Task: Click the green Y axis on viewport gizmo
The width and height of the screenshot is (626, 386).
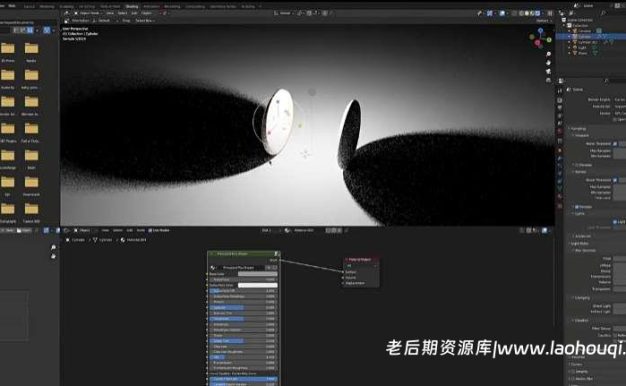Action: (549, 40)
